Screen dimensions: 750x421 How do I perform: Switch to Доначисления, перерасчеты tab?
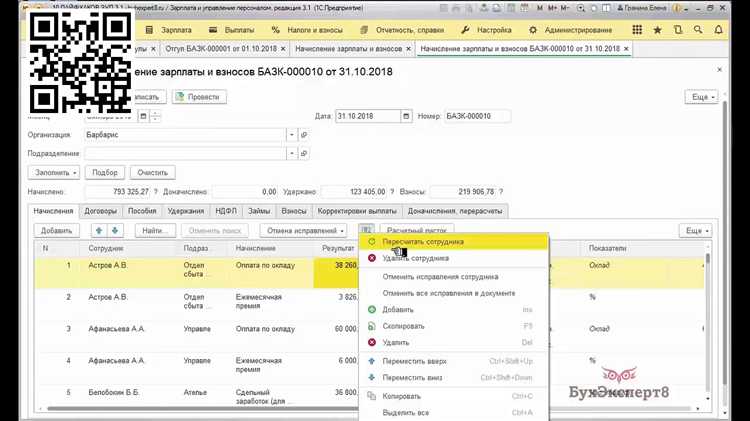pyautogui.click(x=455, y=211)
